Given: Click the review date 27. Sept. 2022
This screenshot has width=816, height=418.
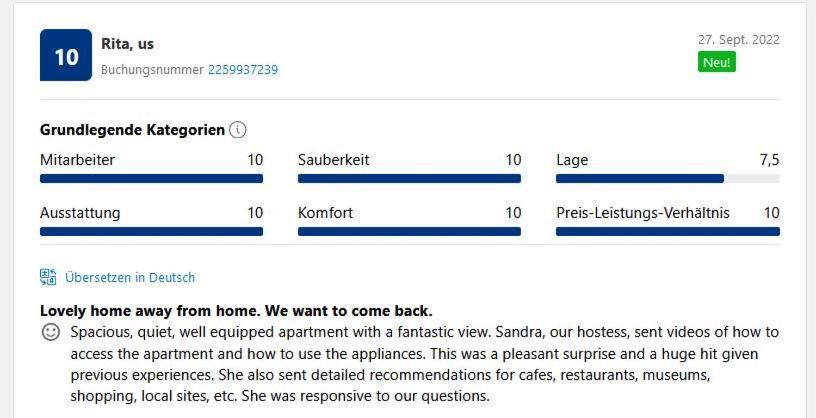Looking at the screenshot, I should [x=738, y=40].
